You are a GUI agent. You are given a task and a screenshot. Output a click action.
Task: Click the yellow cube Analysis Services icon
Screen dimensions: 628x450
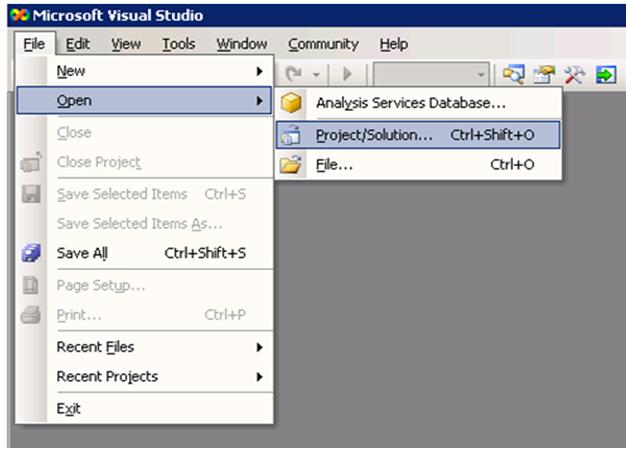291,103
